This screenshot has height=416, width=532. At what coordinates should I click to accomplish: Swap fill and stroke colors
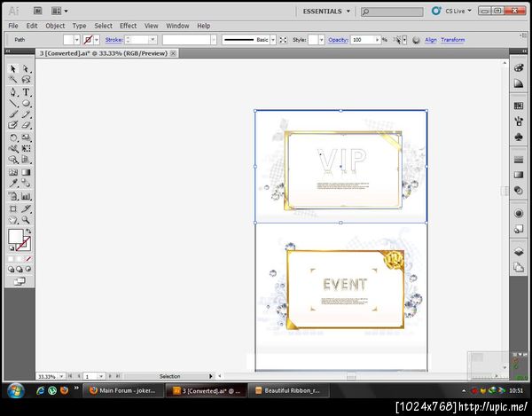tap(28, 232)
